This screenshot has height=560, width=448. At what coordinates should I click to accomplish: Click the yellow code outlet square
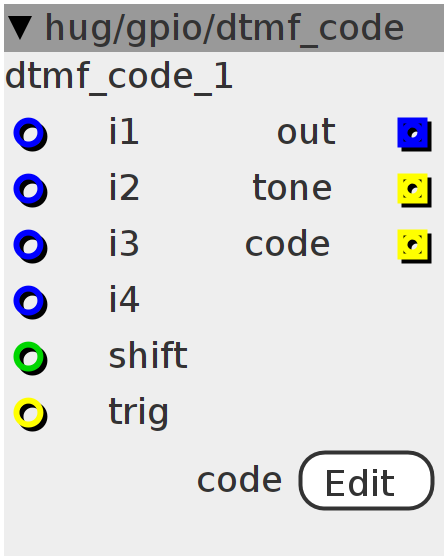(x=414, y=246)
